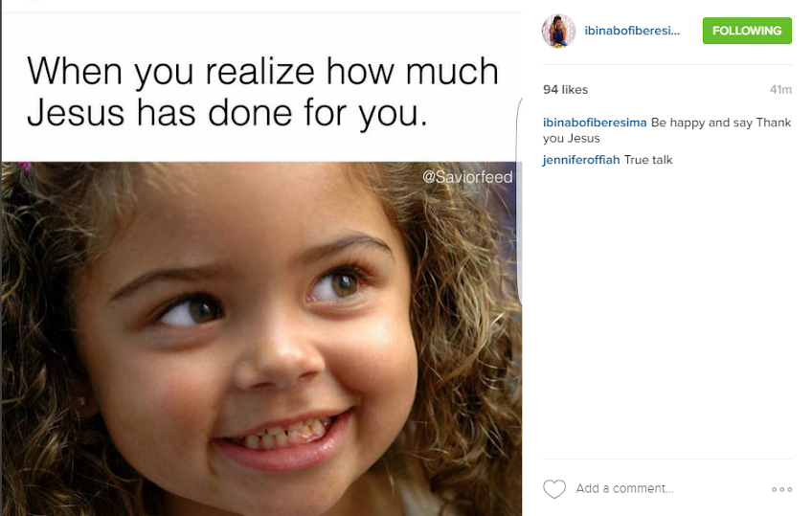
Task: Like the post with the heart icon
Action: pyautogui.click(x=554, y=488)
